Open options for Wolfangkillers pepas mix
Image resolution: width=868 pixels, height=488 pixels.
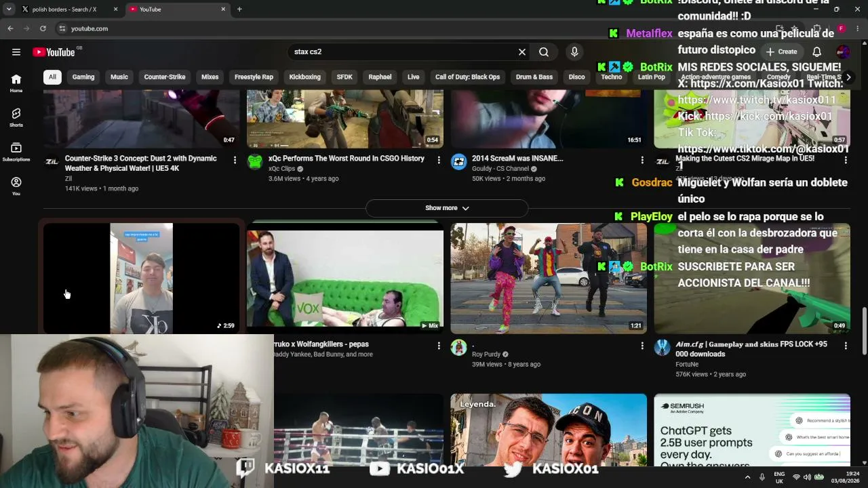(439, 346)
